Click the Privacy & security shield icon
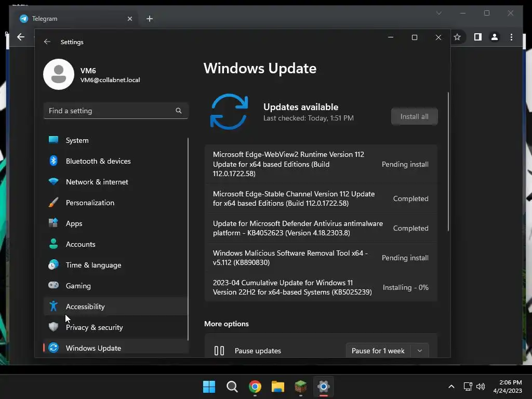The width and height of the screenshot is (532, 399). [54, 327]
